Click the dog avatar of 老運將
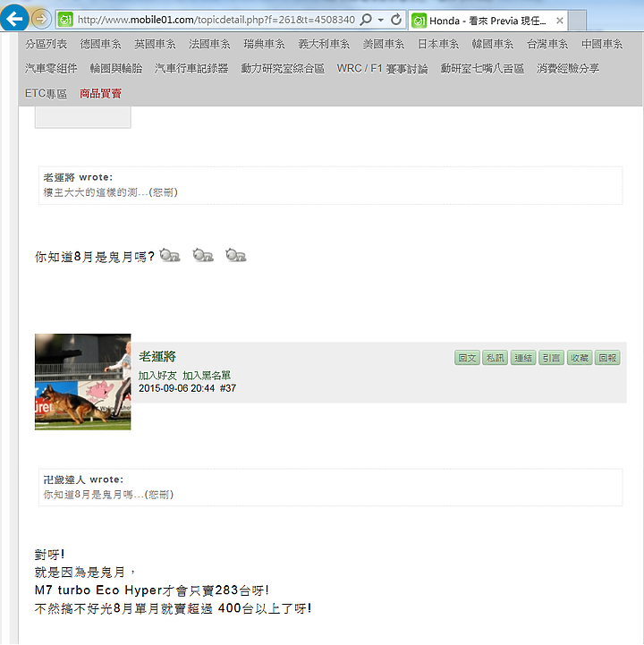 tap(82, 382)
